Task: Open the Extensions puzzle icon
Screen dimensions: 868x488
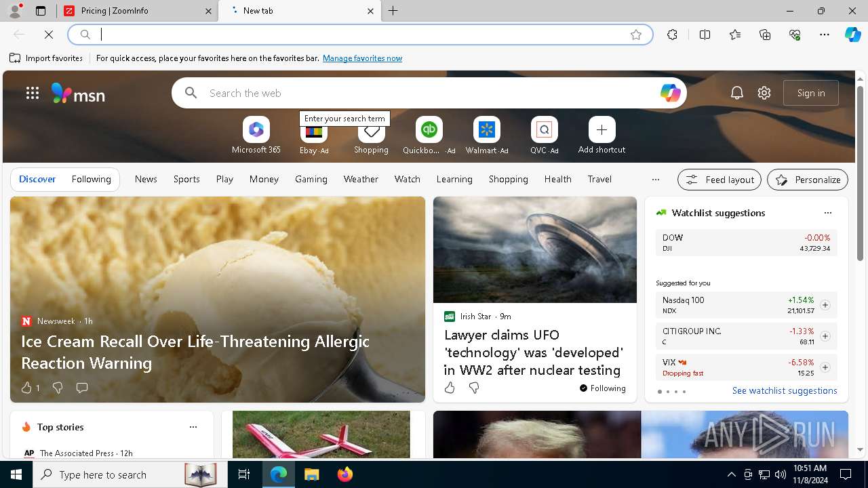Action: (672, 35)
